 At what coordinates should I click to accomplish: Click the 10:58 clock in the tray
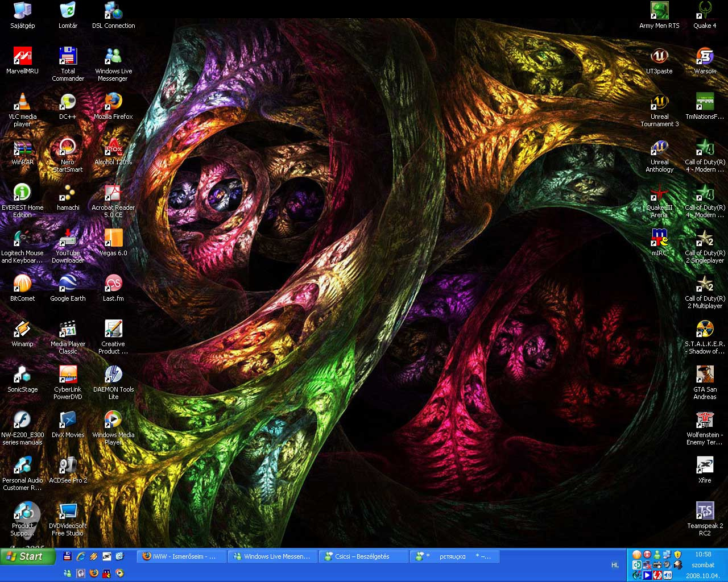[704, 554]
